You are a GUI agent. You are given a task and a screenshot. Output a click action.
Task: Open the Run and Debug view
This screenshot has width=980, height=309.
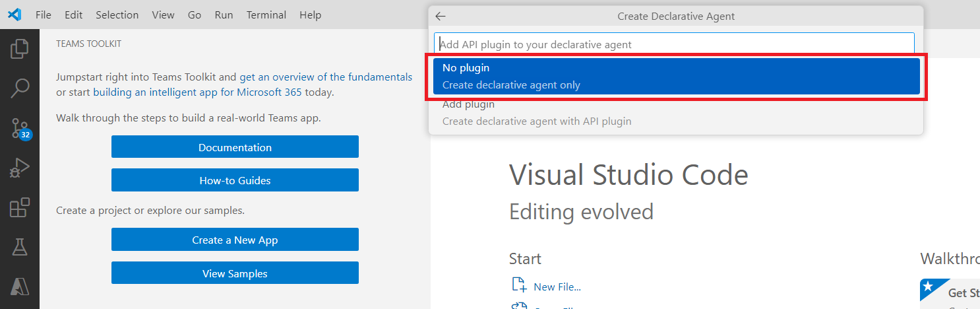(x=20, y=168)
